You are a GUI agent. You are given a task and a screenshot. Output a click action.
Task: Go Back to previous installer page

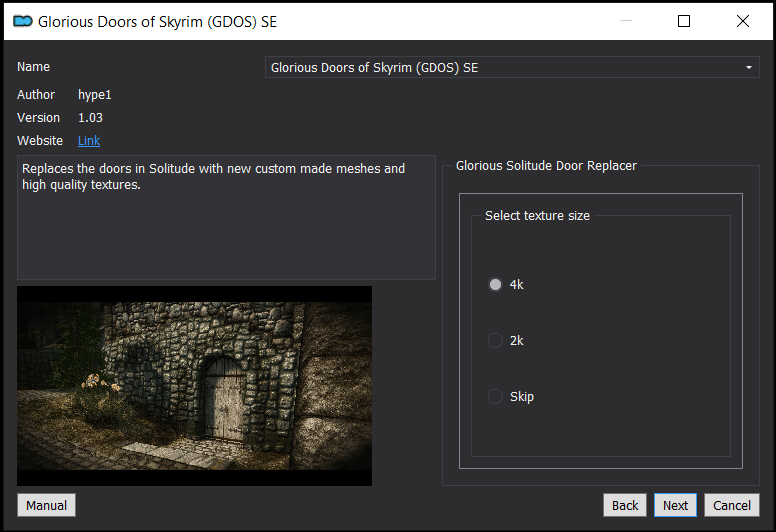(x=625, y=505)
